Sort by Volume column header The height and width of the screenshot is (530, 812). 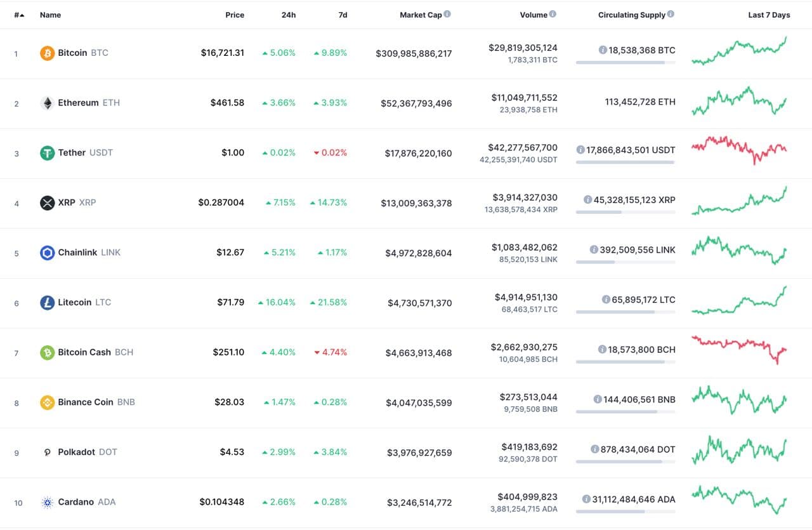pyautogui.click(x=534, y=15)
